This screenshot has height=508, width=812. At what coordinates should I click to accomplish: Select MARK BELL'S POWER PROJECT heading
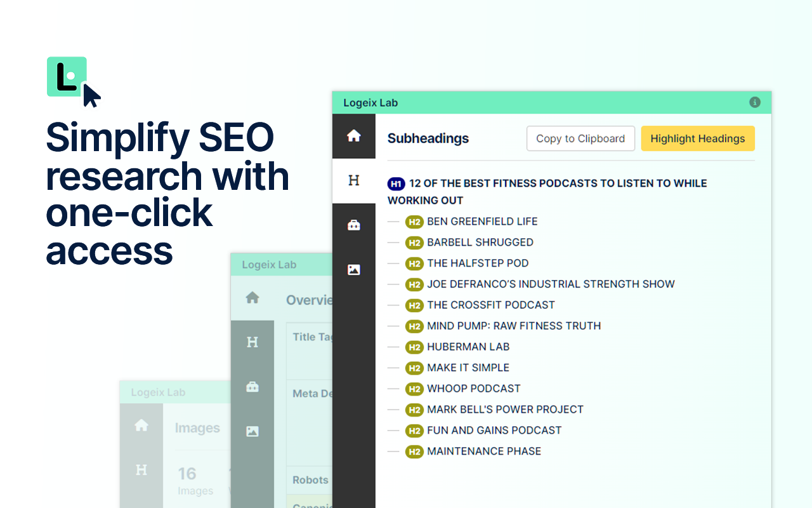(x=505, y=410)
